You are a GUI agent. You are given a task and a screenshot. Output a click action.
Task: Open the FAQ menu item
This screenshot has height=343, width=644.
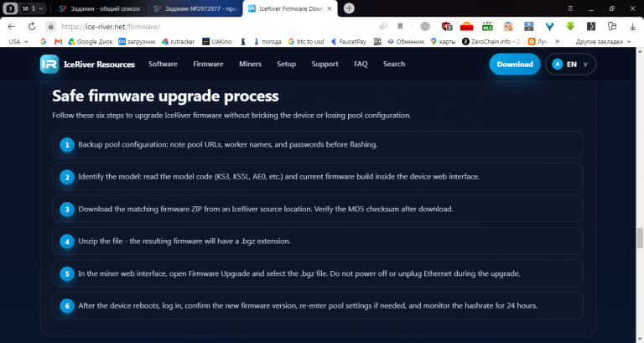coord(361,64)
